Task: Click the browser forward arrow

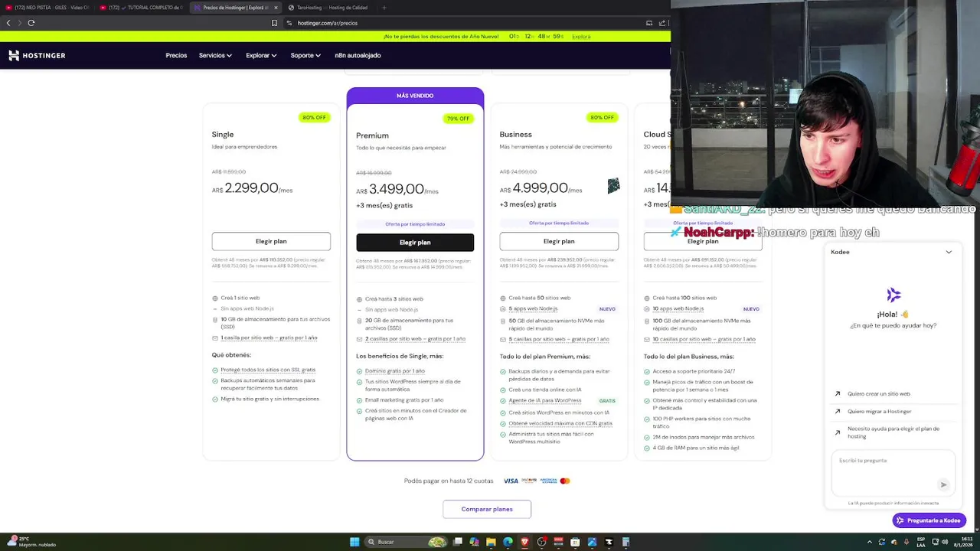Action: point(19,23)
